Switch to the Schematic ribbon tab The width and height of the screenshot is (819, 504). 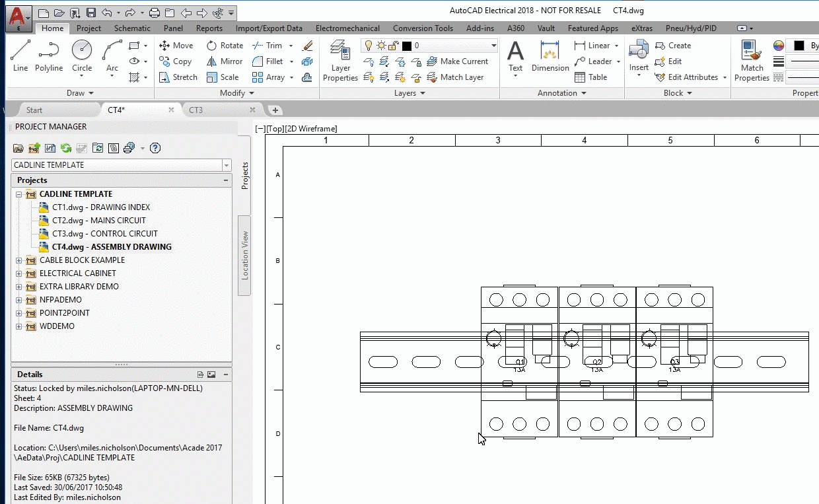click(x=132, y=28)
